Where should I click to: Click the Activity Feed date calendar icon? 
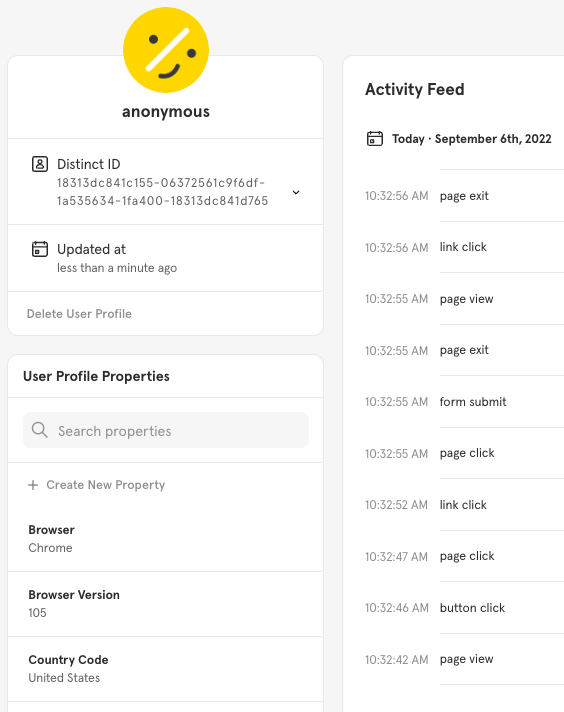pyautogui.click(x=375, y=138)
